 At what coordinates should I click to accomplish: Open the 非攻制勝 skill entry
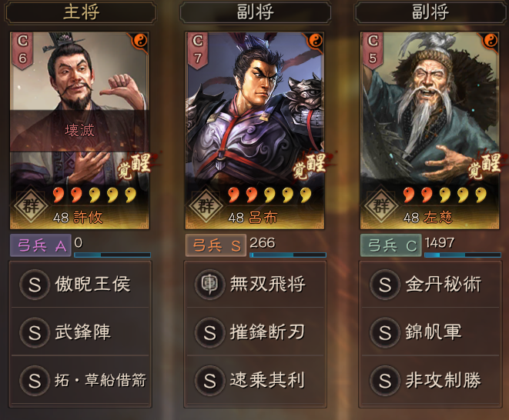(430, 380)
